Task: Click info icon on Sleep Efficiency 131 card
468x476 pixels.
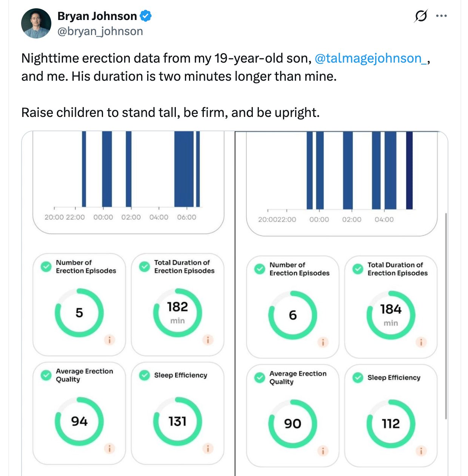Action: pyautogui.click(x=208, y=448)
